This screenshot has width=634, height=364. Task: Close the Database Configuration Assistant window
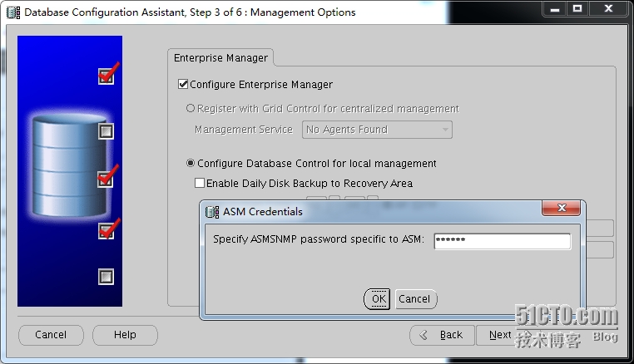pos(608,9)
